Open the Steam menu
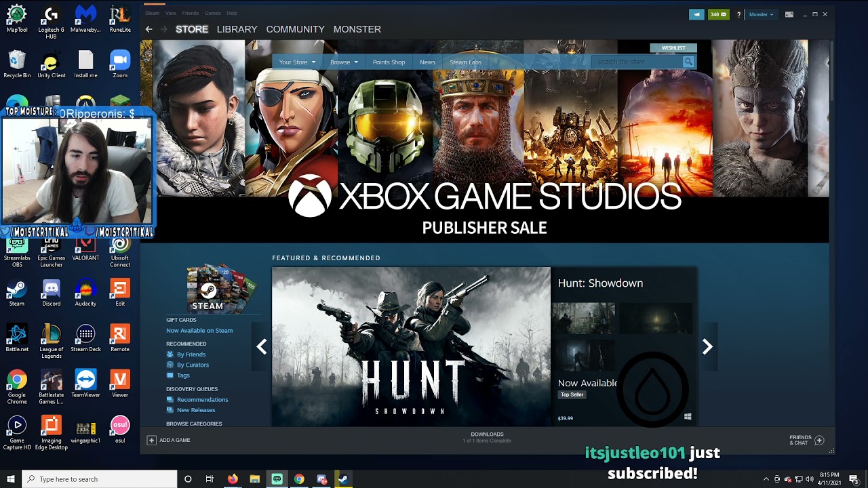Image resolution: width=868 pixels, height=488 pixels. [x=152, y=13]
